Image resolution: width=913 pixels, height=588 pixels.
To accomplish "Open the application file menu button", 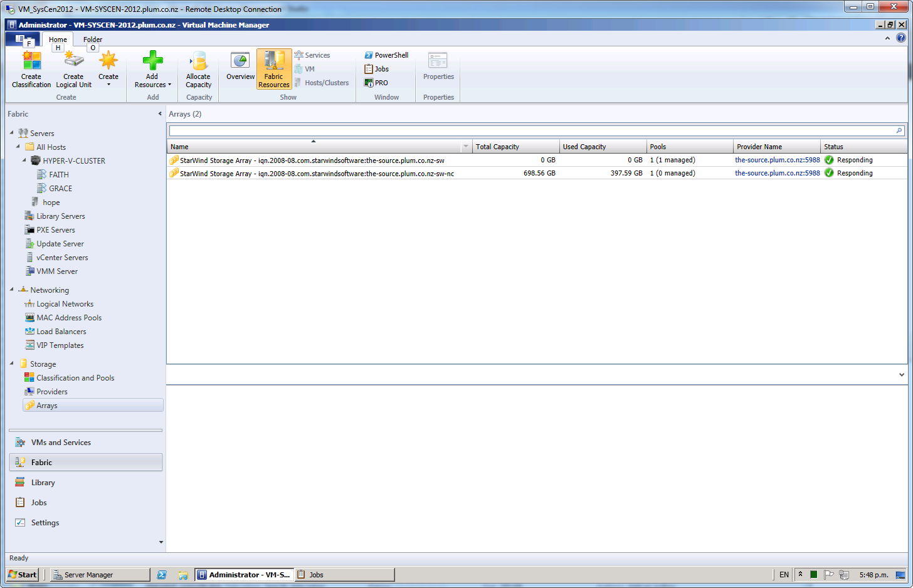I will click(22, 39).
